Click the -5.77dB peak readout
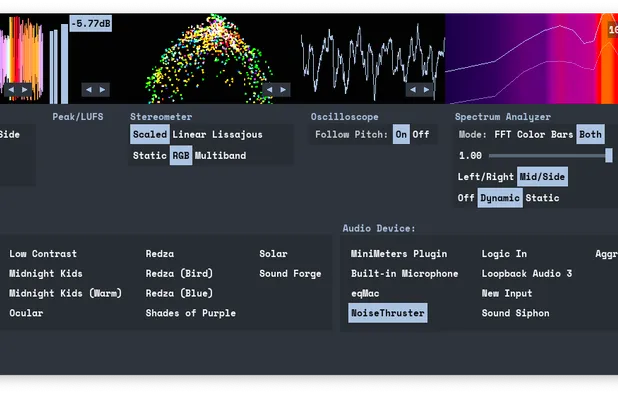618x394 pixels. point(91,24)
